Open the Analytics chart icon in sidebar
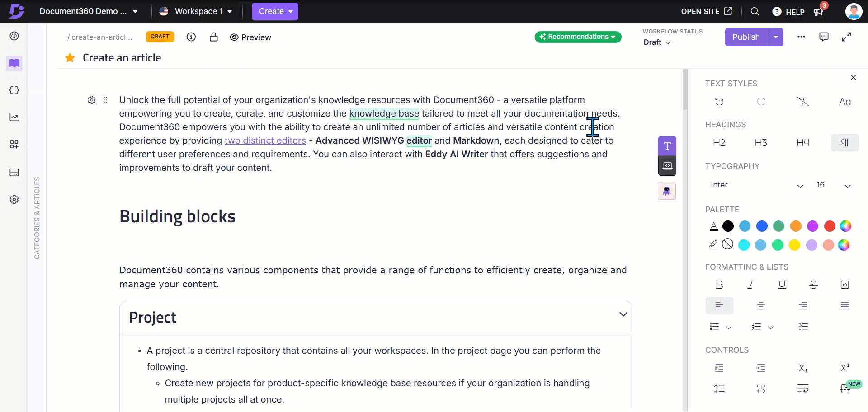This screenshot has width=868, height=412. point(14,117)
